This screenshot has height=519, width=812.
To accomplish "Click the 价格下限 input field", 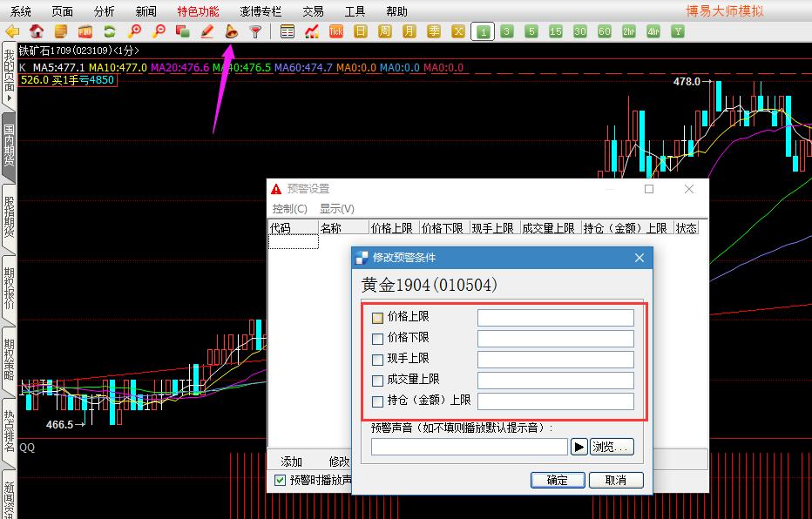I will (x=555, y=339).
